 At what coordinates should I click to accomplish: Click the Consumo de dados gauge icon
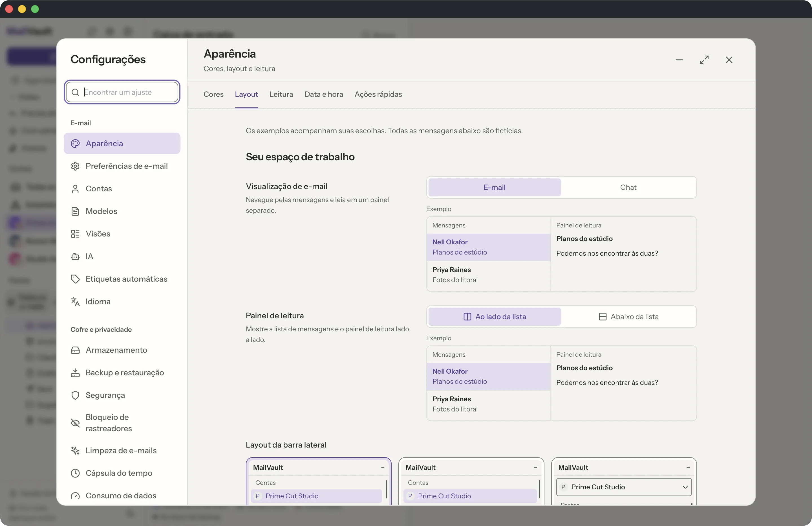(x=75, y=496)
